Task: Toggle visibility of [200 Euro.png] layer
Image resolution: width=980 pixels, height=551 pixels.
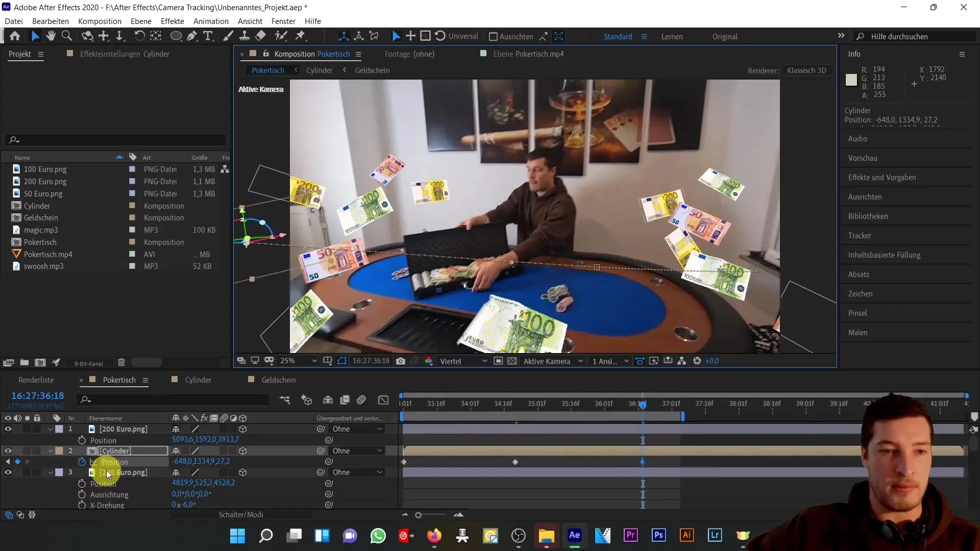Action: point(8,429)
